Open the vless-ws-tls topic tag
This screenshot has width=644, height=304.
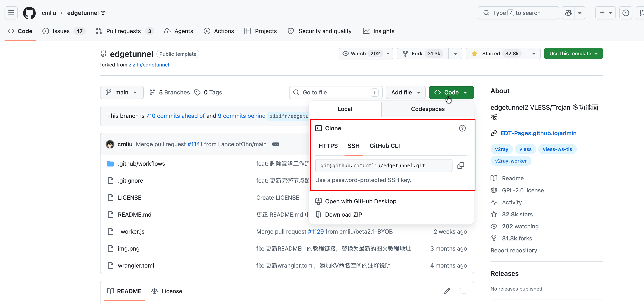coord(557,149)
